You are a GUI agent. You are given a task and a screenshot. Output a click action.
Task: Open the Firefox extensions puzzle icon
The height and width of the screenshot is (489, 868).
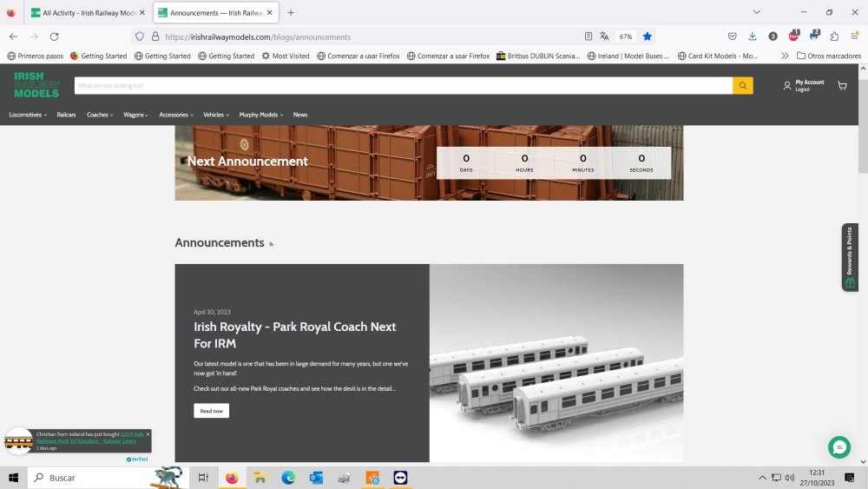[834, 36]
